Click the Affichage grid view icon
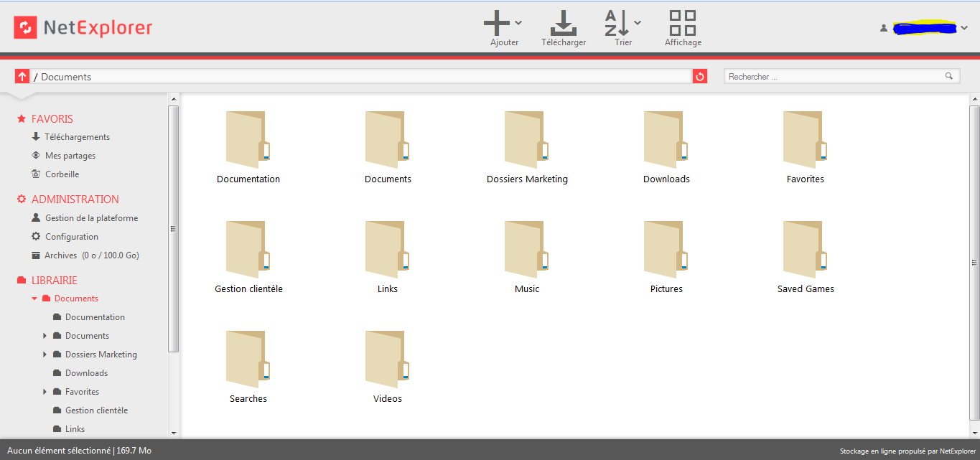The height and width of the screenshot is (460, 980). click(x=682, y=23)
